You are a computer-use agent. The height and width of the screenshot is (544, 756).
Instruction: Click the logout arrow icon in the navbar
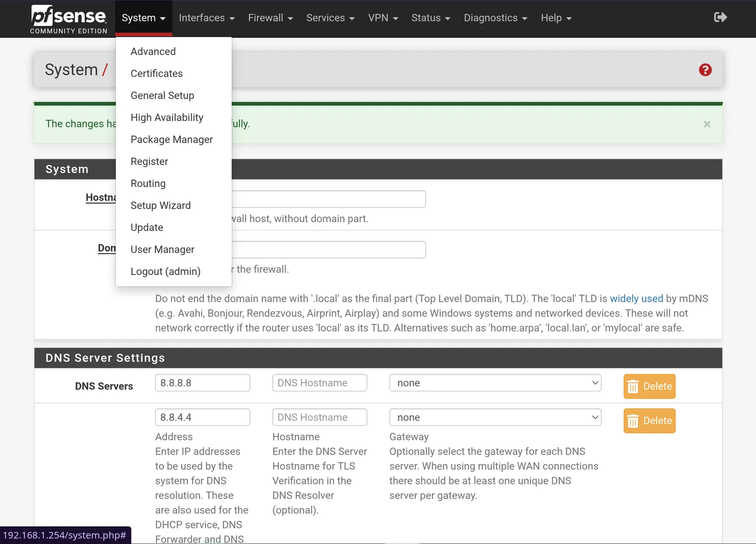(x=720, y=17)
